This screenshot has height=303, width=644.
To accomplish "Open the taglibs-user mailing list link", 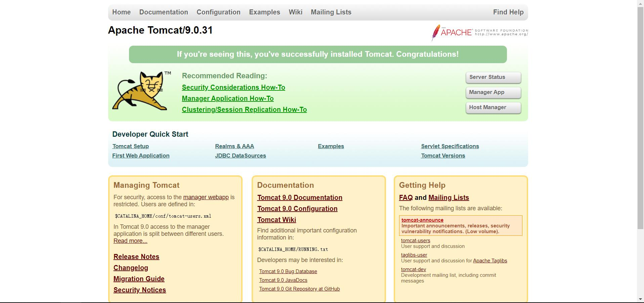I will click(x=414, y=255).
